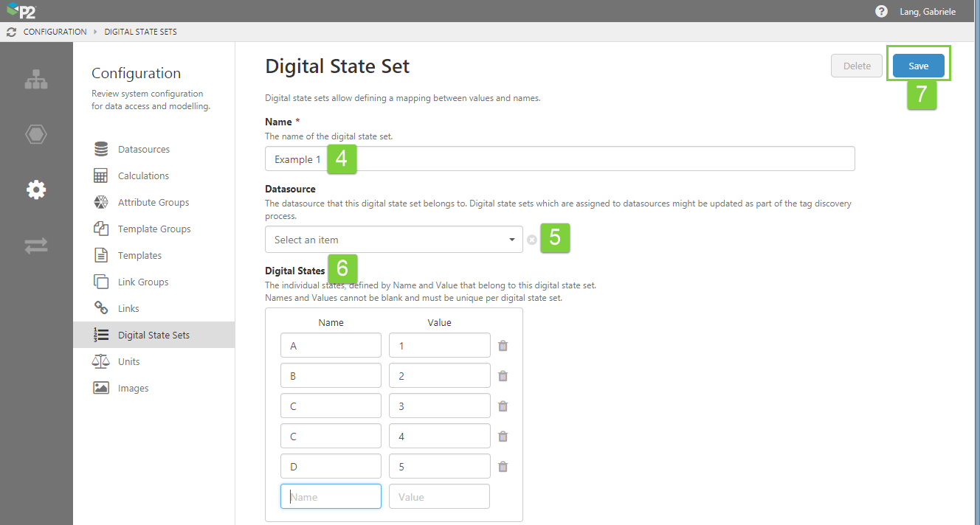Remove the digital state named B
The image size is (980, 525).
[503, 376]
